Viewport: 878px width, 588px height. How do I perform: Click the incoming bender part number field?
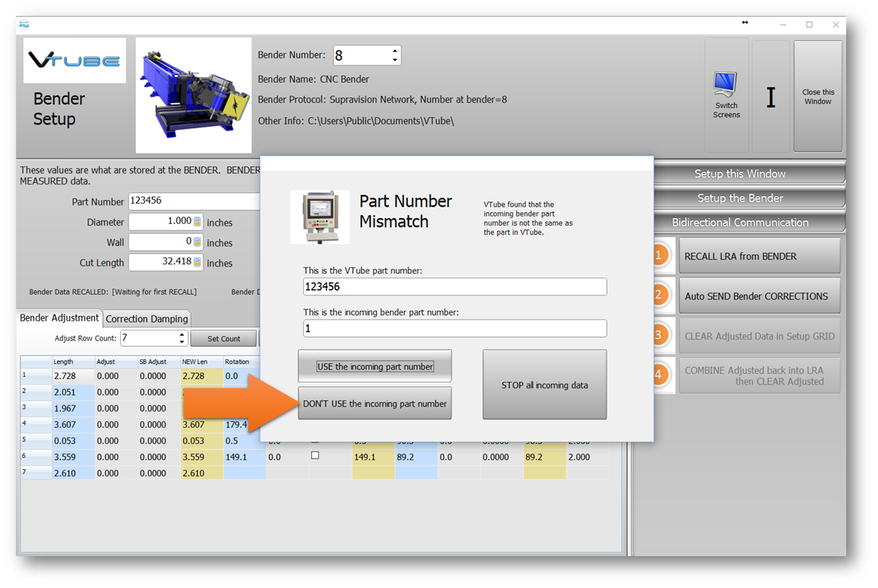click(x=454, y=328)
